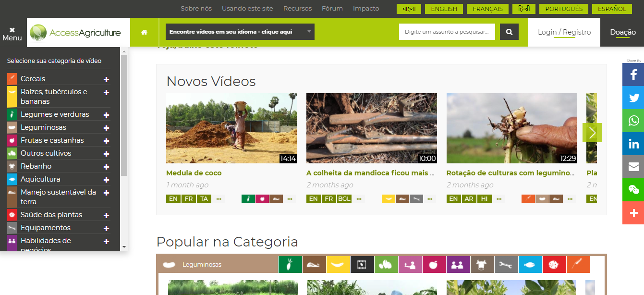
Task: Share via the WhatsApp icon
Action: pyautogui.click(x=633, y=121)
